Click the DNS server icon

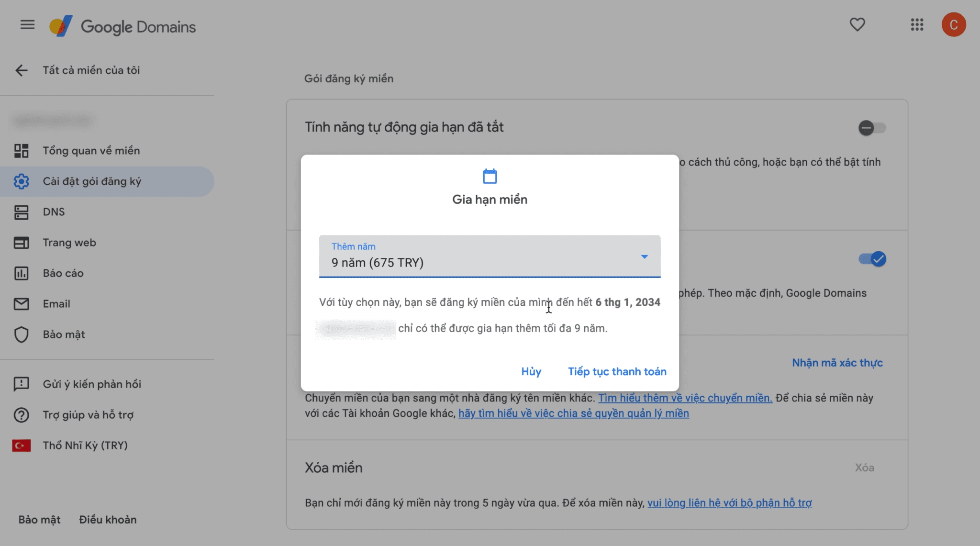pos(22,212)
